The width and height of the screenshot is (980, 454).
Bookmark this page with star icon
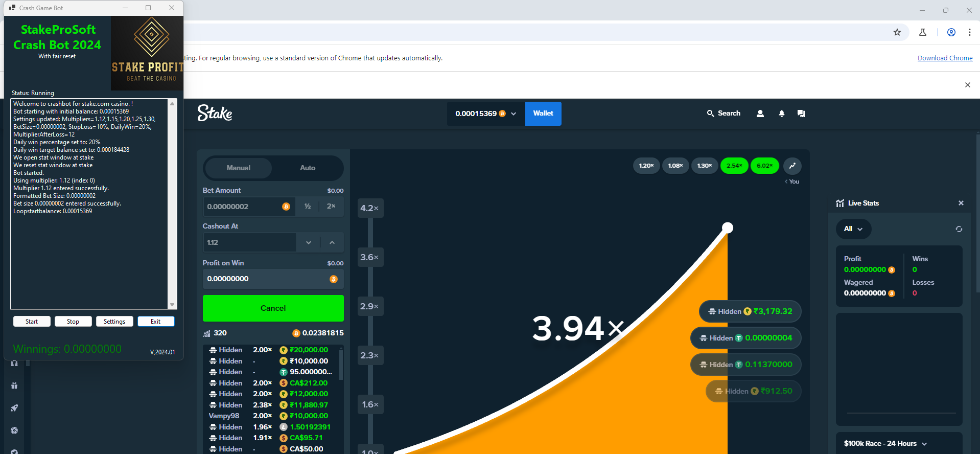(x=897, y=32)
